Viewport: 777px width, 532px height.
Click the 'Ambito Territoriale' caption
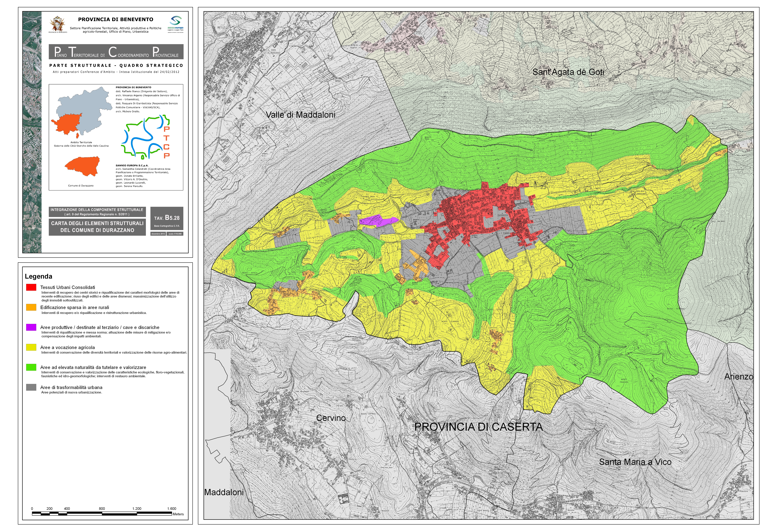pyautogui.click(x=81, y=142)
